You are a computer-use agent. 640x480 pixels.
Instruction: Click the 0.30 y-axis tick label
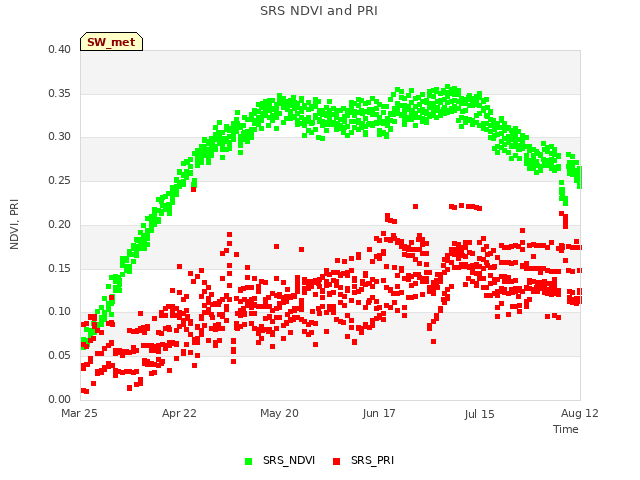tap(60, 136)
